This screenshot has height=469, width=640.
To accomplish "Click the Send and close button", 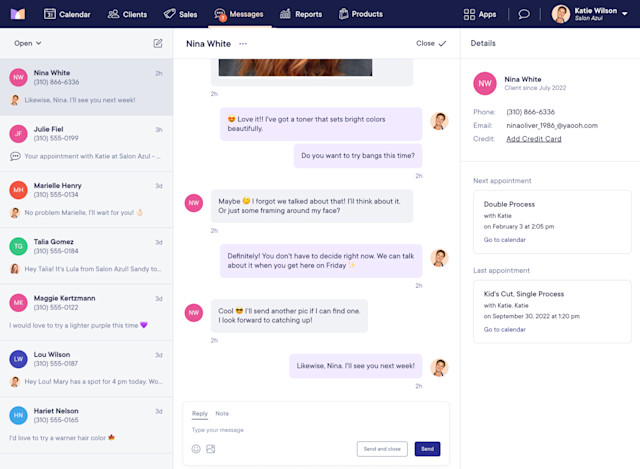I will tap(382, 449).
